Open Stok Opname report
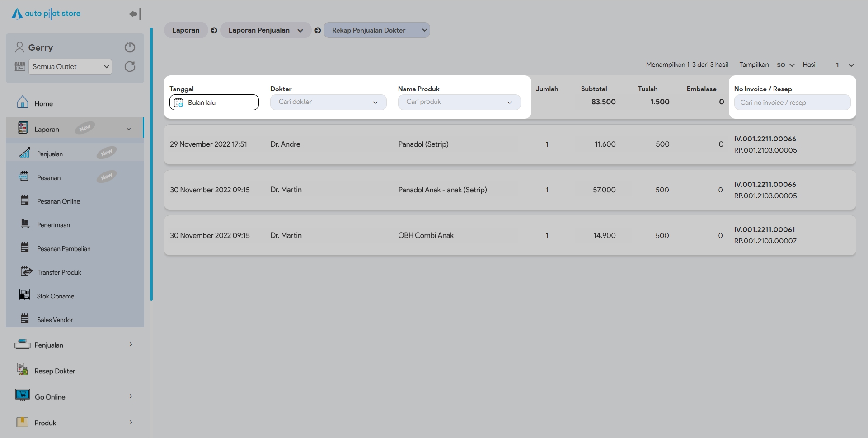Screen dimensions: 868x438 coord(55,296)
